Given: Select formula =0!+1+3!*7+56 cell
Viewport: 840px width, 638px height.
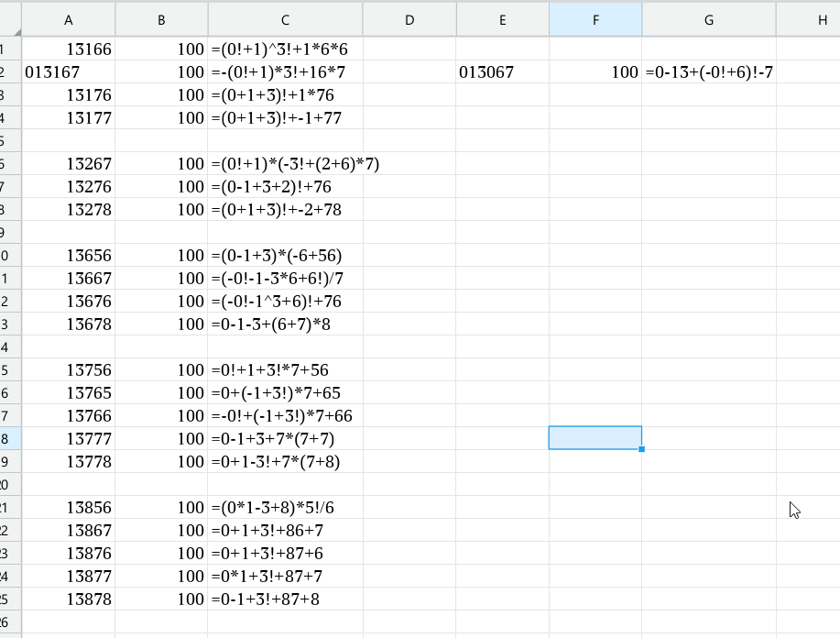Looking at the screenshot, I should tap(285, 370).
